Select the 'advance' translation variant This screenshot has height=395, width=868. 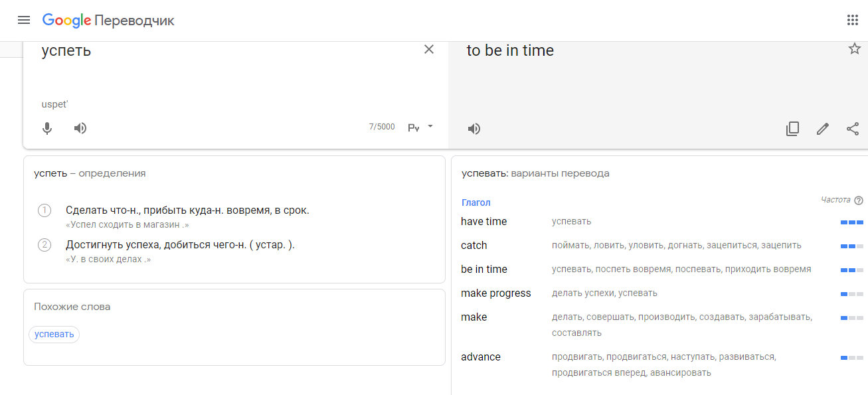tap(481, 356)
